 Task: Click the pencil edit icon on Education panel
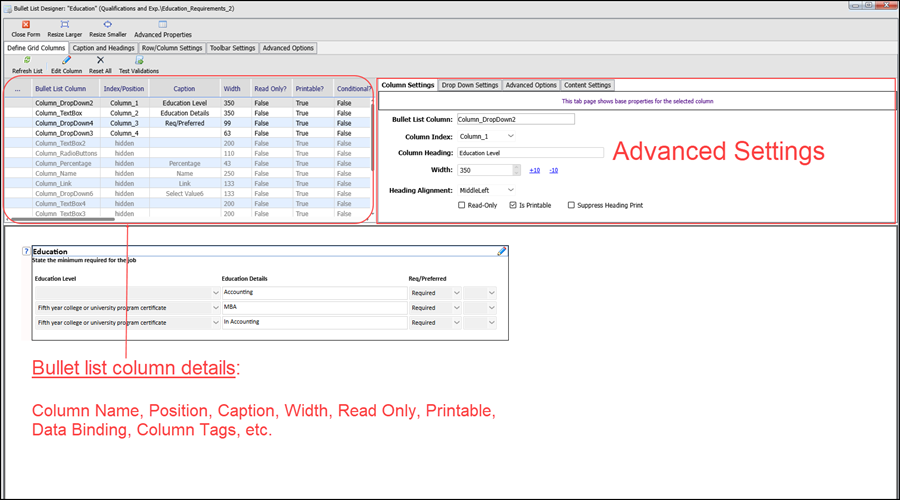point(502,251)
